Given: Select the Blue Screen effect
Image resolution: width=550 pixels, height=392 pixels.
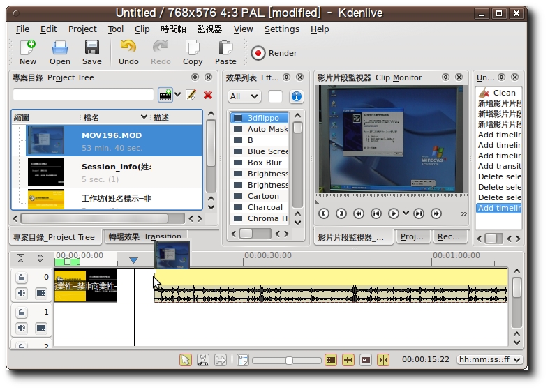Looking at the screenshot, I should coord(260,151).
